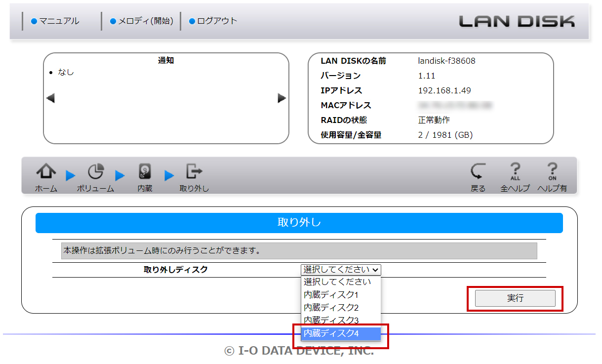The image size is (602, 364).
Task: Select 選択してください option in list
Action: pyautogui.click(x=341, y=282)
